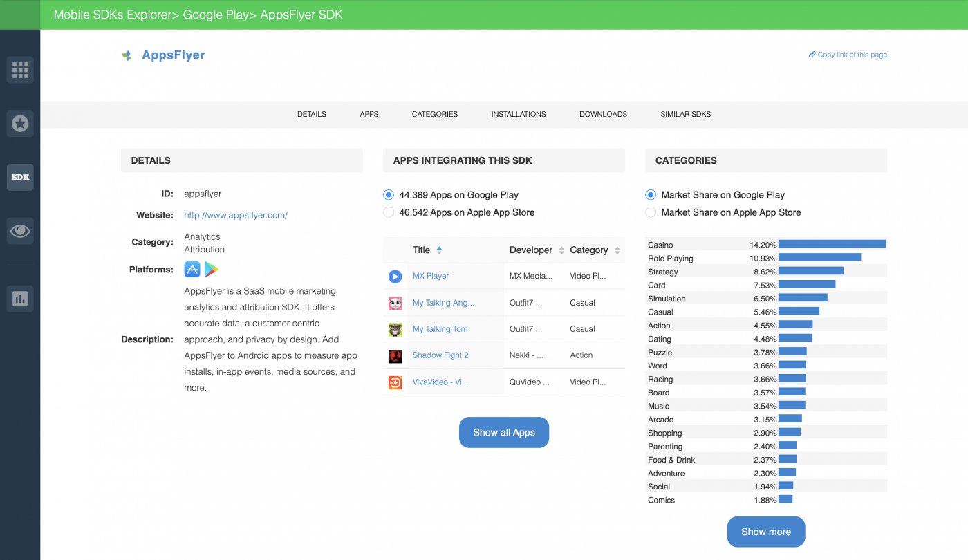Open the AppsFlyer website link

coord(235,215)
